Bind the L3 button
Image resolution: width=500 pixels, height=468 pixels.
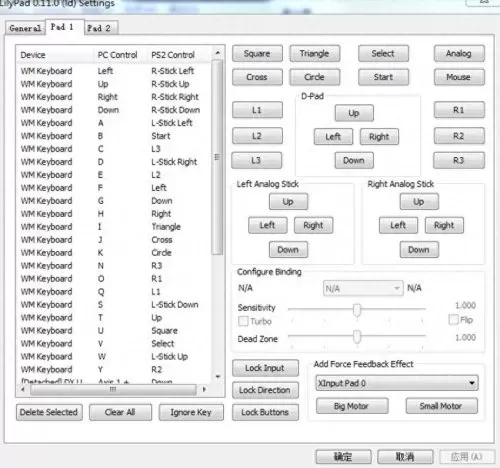point(256,160)
